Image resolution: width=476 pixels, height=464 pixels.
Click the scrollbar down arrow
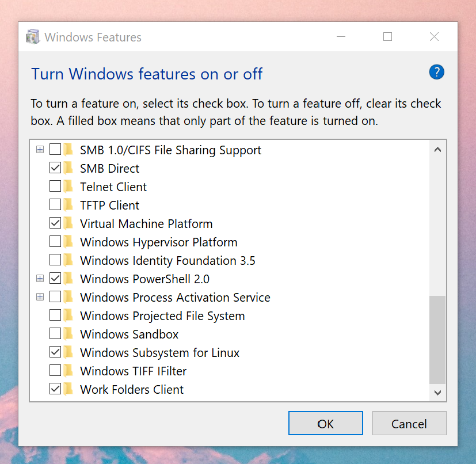pyautogui.click(x=437, y=393)
